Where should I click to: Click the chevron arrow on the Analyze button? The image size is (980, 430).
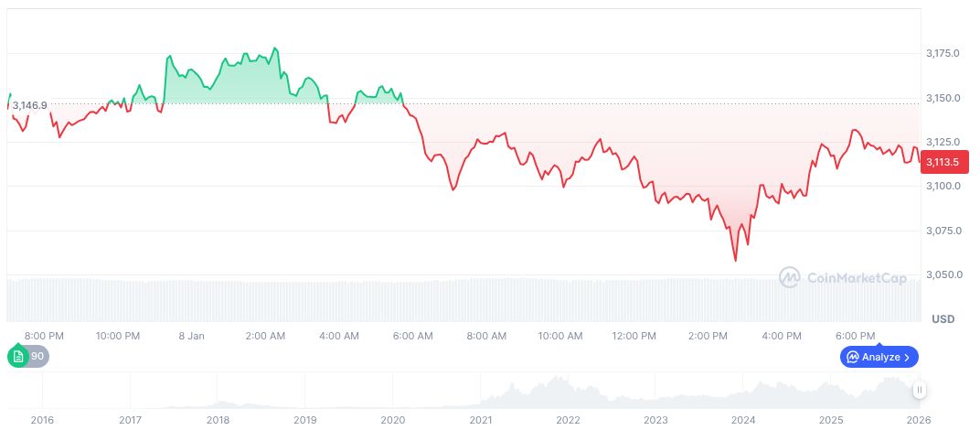tap(907, 357)
